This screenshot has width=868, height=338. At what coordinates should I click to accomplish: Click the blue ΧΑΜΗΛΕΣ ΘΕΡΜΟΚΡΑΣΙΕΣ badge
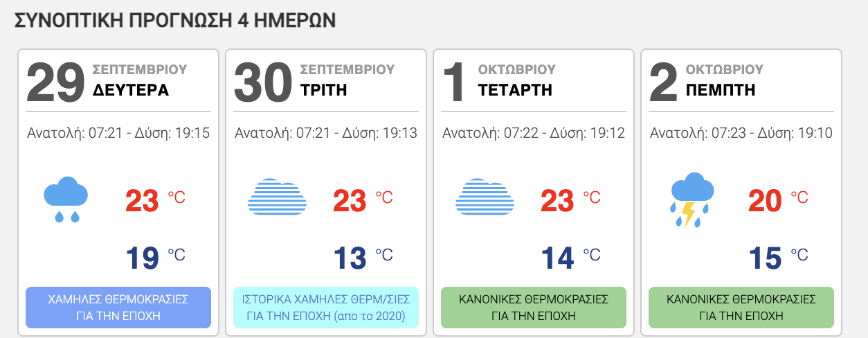pyautogui.click(x=118, y=308)
